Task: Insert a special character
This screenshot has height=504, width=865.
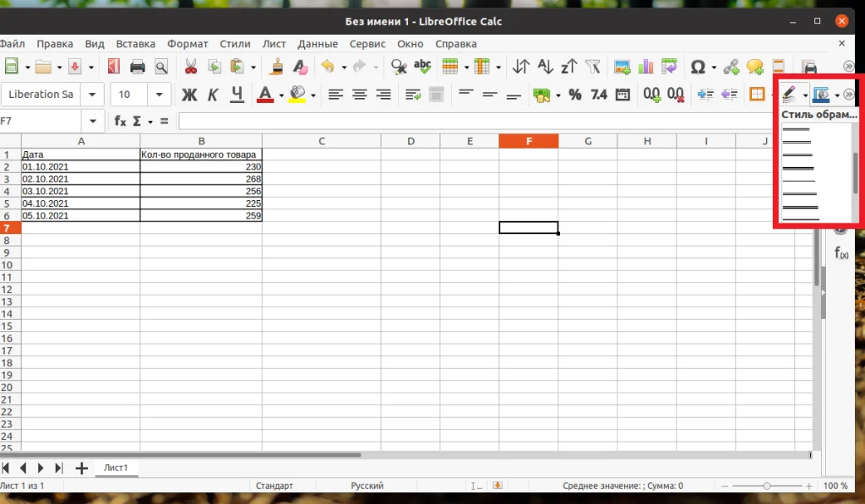Action: 699,66
